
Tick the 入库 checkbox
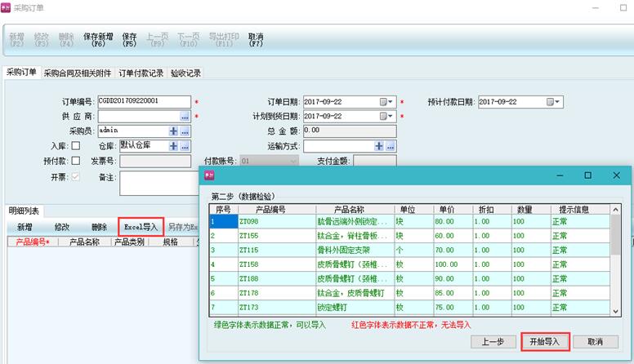click(76, 146)
